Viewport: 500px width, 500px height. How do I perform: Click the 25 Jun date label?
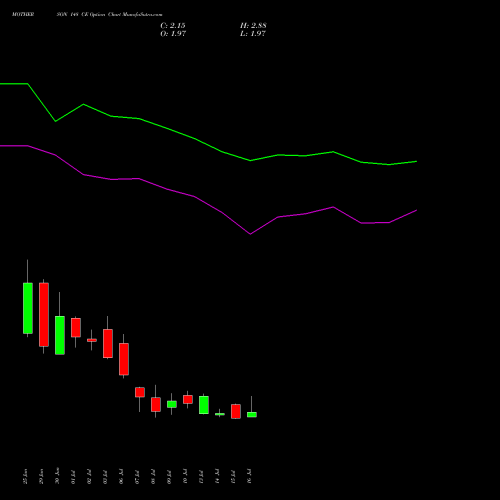[x=25, y=476]
